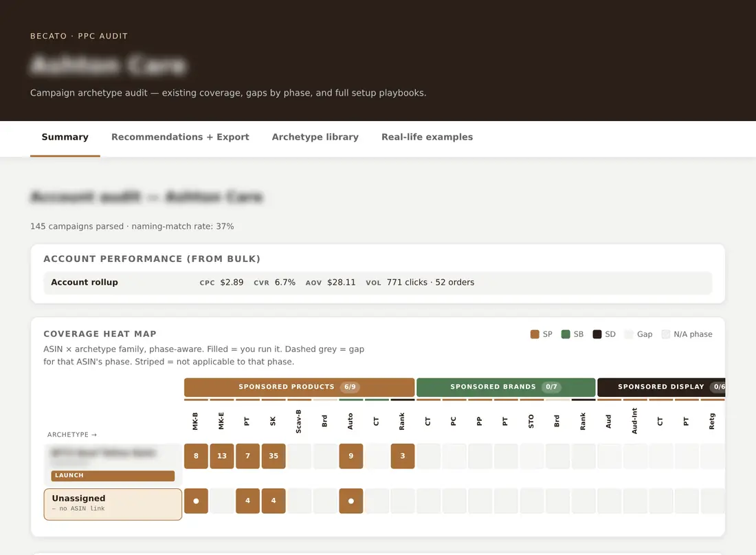The width and height of the screenshot is (756, 555).
Task: Open the Launch row cell showing 8
Action: (x=197, y=456)
